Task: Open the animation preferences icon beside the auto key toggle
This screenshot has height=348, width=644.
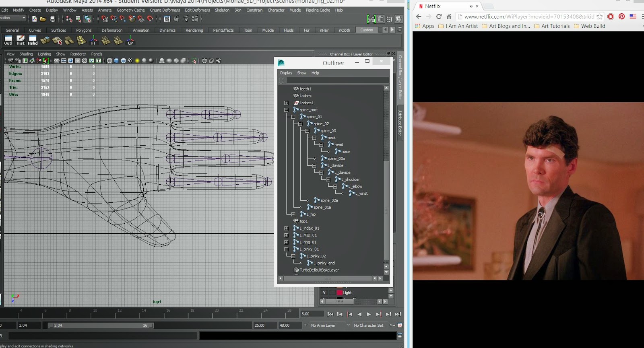Action: click(400, 325)
